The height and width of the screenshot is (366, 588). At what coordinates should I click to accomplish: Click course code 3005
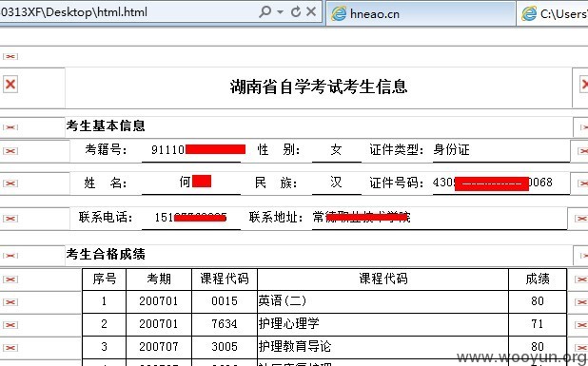[x=225, y=347]
